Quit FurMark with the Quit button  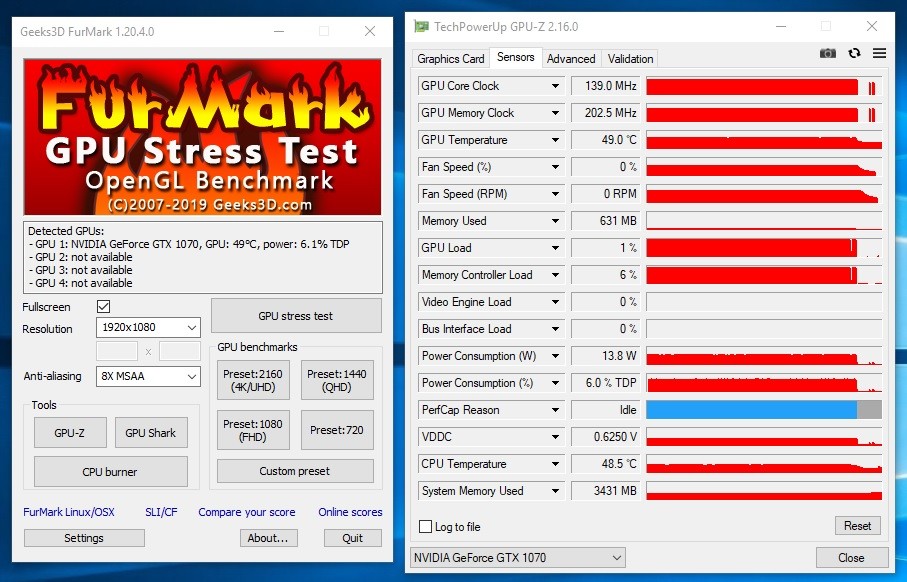tap(353, 538)
